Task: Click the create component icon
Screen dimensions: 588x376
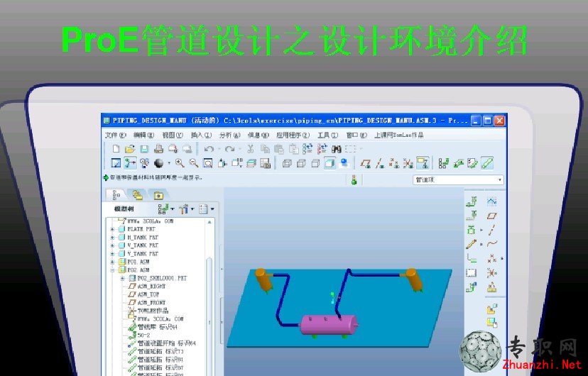Action: coord(491,322)
